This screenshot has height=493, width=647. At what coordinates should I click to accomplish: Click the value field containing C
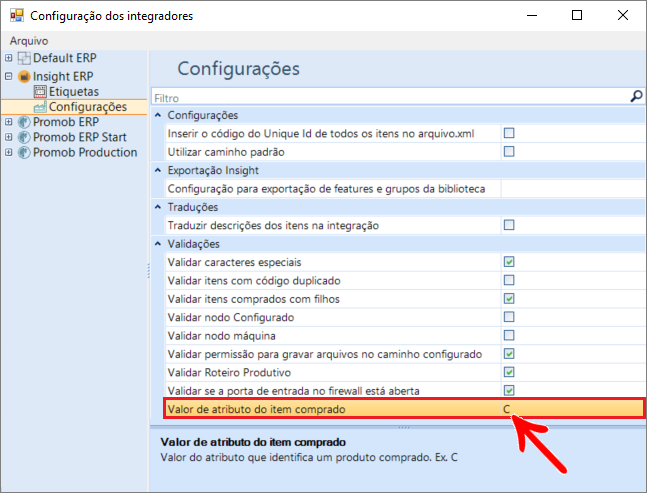point(572,409)
